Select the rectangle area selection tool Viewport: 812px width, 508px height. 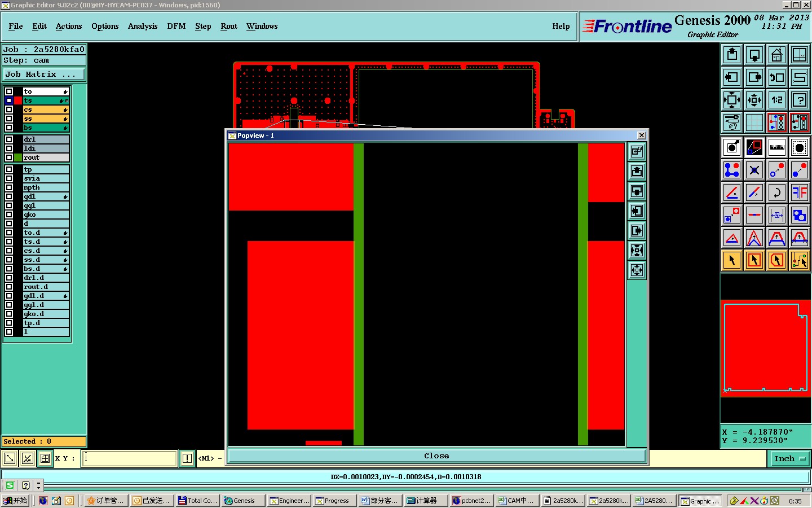click(x=754, y=260)
